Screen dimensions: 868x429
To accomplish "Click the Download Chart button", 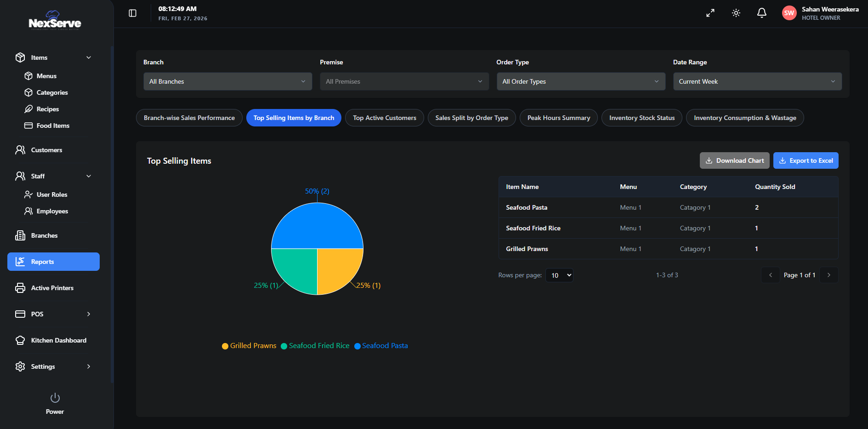I will [x=734, y=160].
